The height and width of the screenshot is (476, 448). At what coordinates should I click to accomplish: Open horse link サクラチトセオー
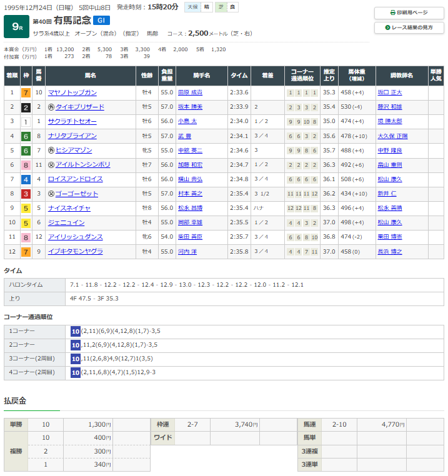(72, 121)
